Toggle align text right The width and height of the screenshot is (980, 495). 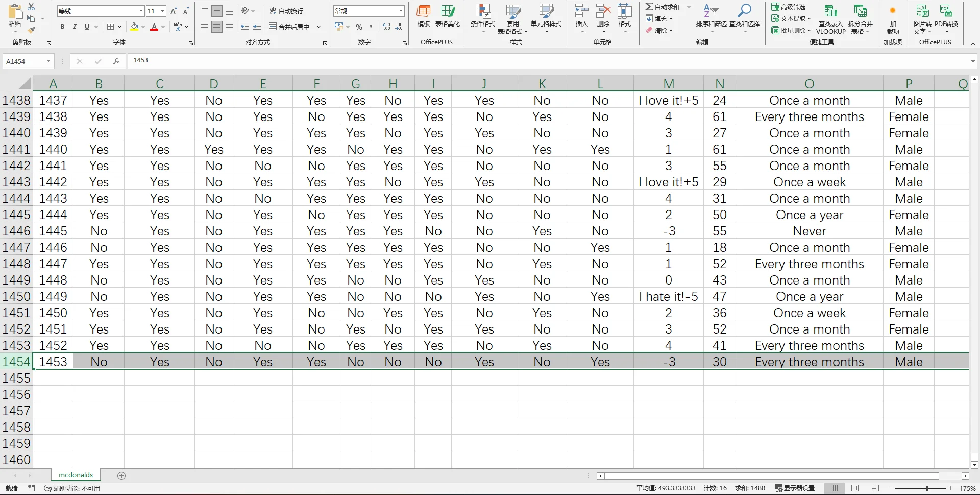tap(229, 27)
